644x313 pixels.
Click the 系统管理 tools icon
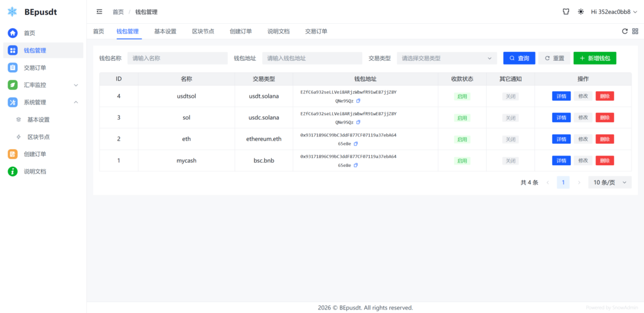pyautogui.click(x=13, y=103)
